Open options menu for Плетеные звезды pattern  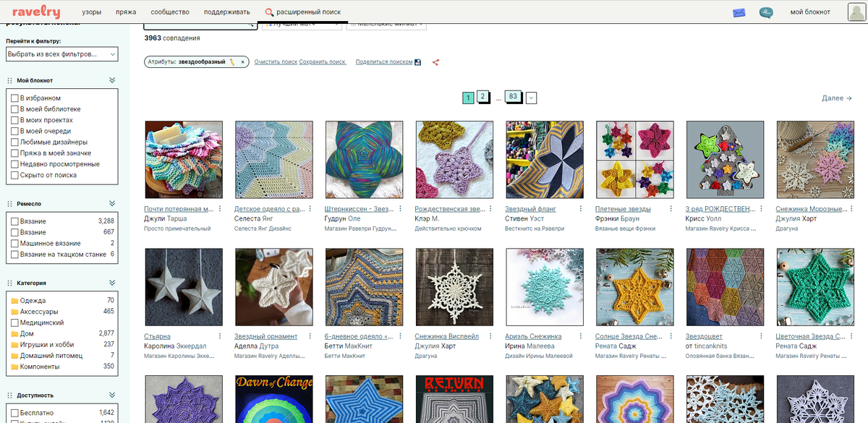(x=671, y=209)
